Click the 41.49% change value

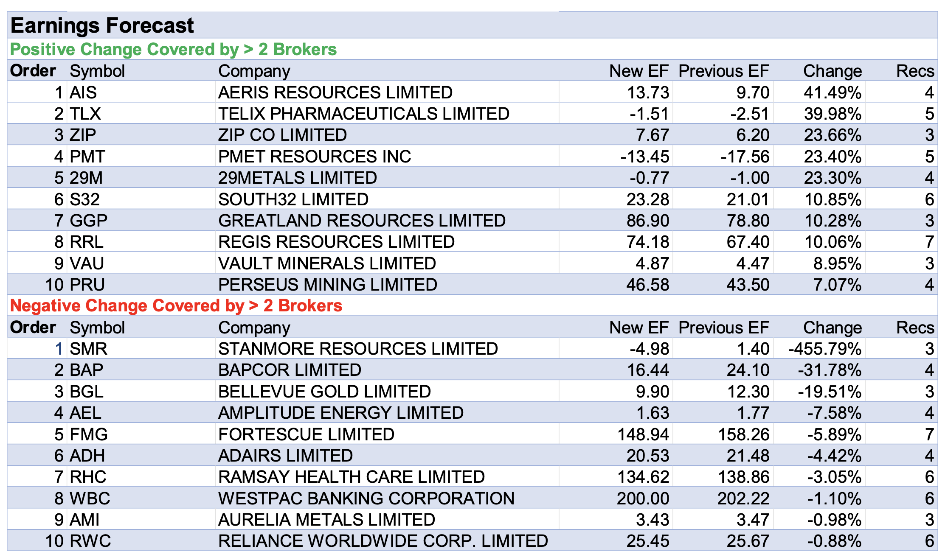832,92
